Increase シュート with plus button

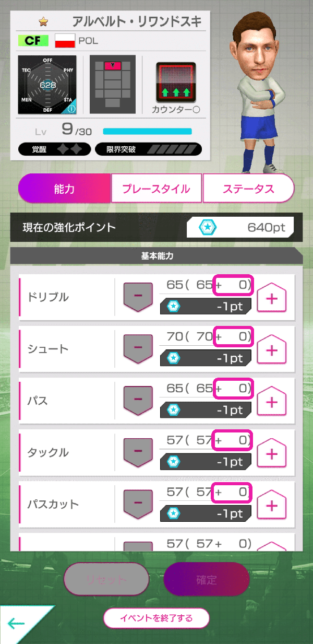pyautogui.click(x=272, y=350)
